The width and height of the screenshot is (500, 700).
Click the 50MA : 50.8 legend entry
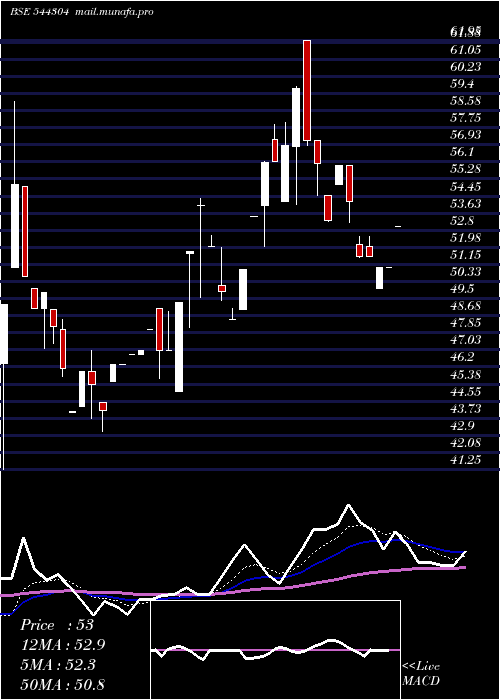[63, 684]
